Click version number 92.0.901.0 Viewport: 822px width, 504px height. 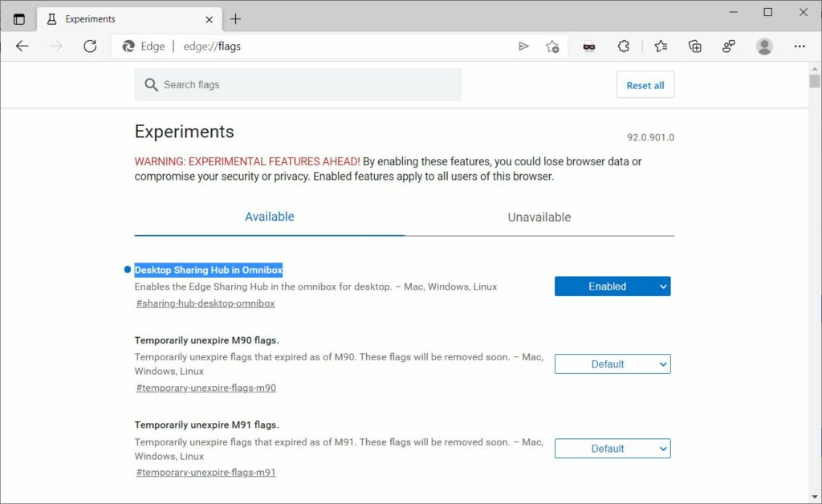coord(650,137)
